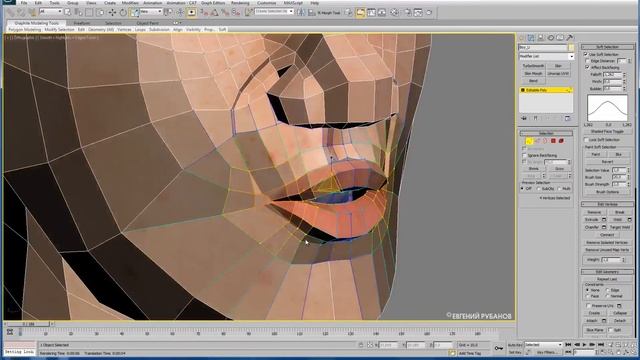The image size is (640, 360).
Task: Select Element sub-object level icon
Action: click(x=561, y=141)
